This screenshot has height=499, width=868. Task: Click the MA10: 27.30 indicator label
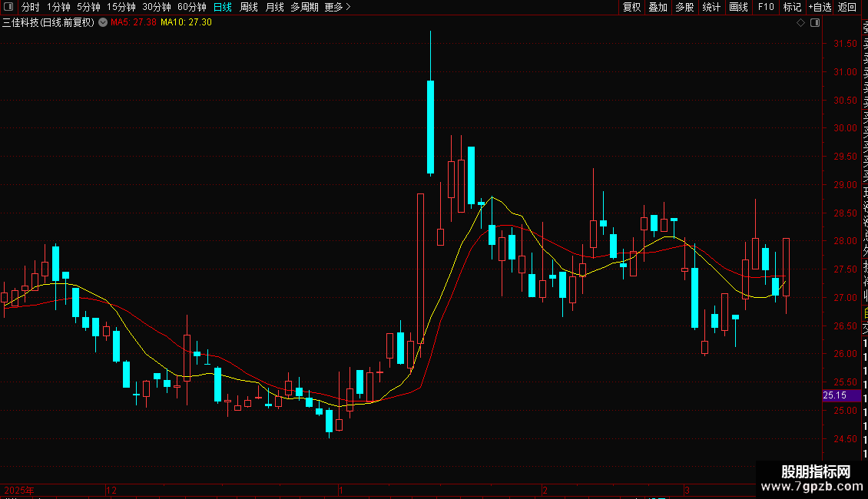point(186,22)
